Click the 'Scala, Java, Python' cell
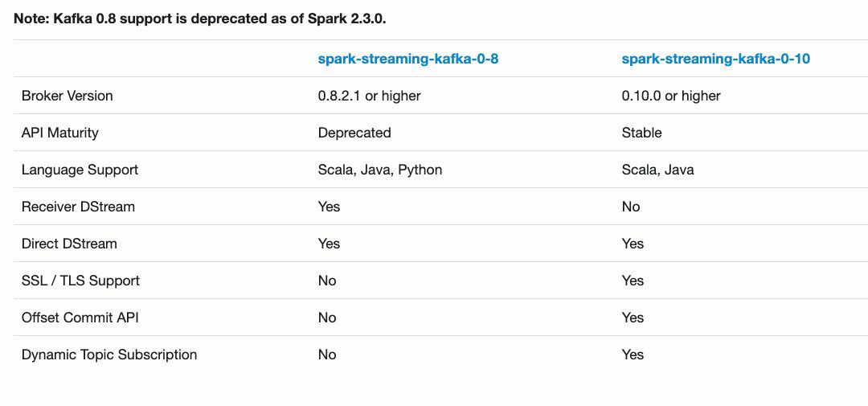The width and height of the screenshot is (868, 406). pyautogui.click(x=380, y=170)
